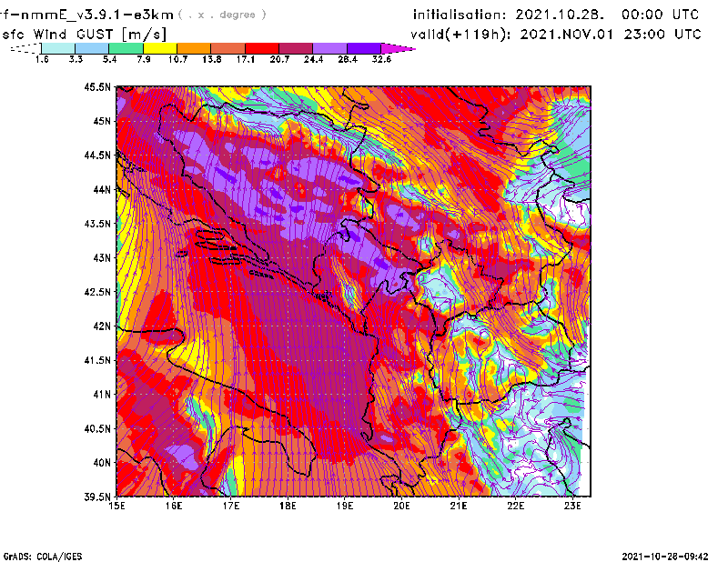Click latitude label '44.5N'

97,155
